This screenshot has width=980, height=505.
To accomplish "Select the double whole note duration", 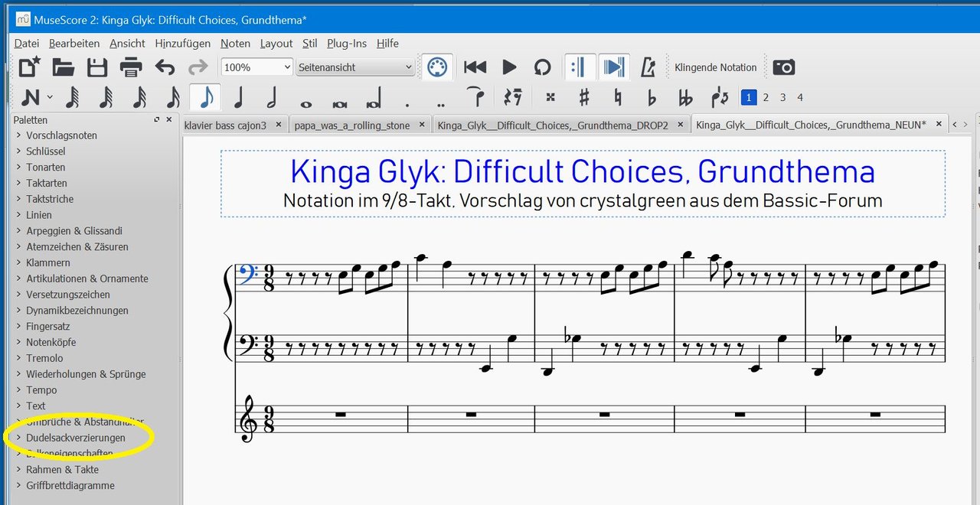I will pos(341,103).
